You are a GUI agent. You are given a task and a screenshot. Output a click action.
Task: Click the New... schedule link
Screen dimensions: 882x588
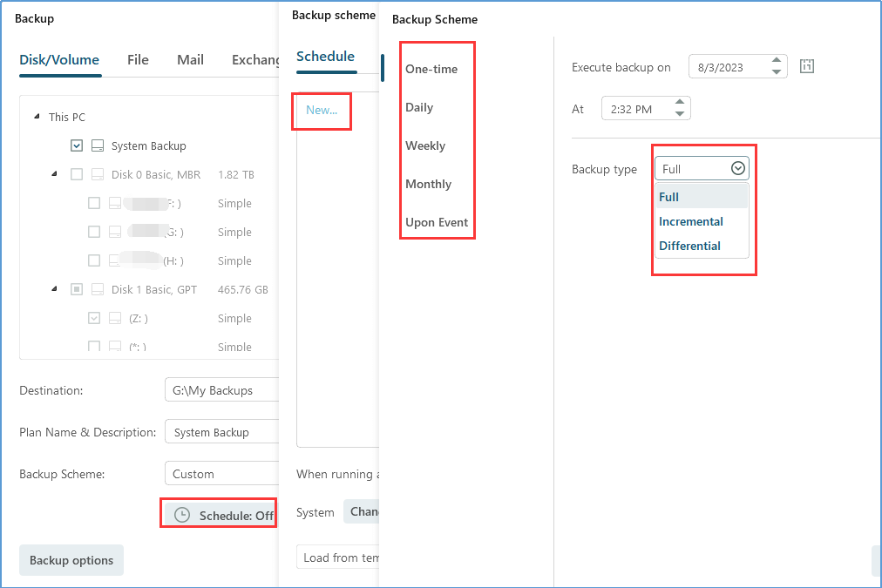322,110
